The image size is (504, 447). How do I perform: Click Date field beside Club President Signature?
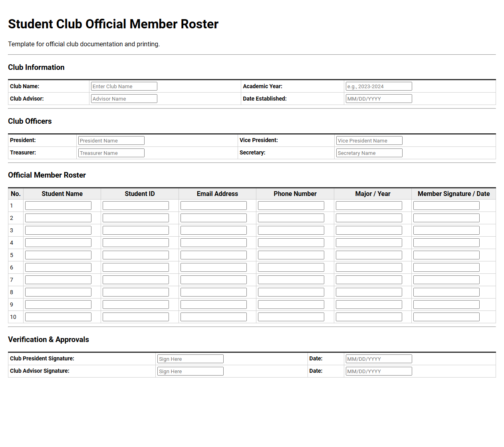[379, 359]
